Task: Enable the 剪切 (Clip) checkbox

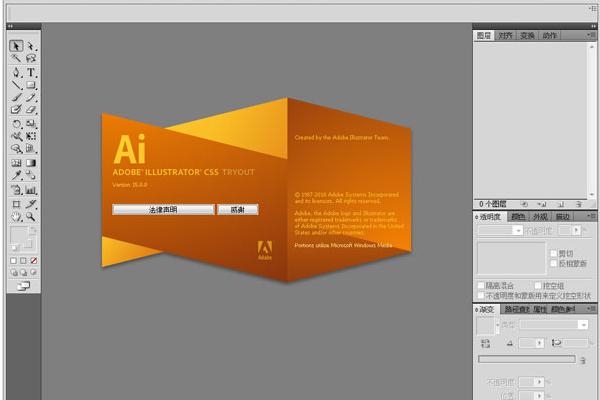Action: point(554,254)
